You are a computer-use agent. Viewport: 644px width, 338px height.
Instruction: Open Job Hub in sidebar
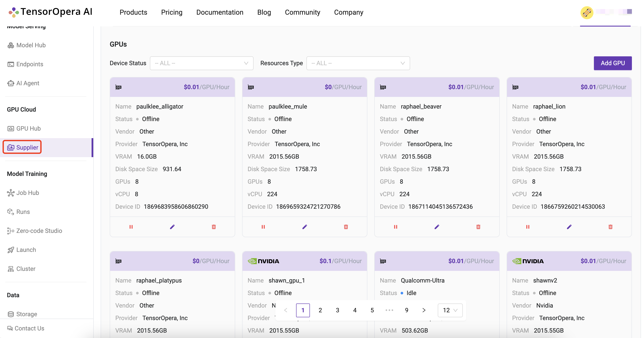click(x=23, y=193)
